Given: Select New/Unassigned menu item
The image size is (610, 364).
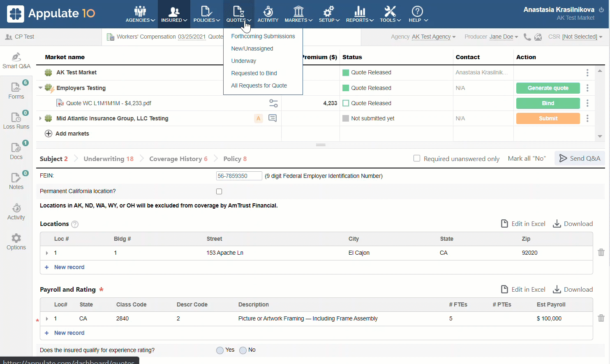Looking at the screenshot, I should (x=252, y=48).
